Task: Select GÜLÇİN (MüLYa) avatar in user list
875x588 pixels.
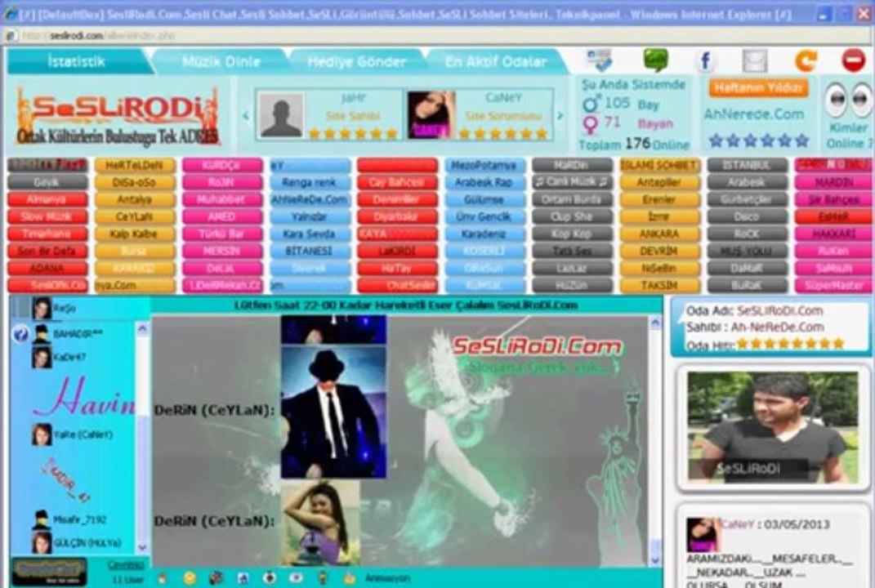Action: click(x=42, y=543)
